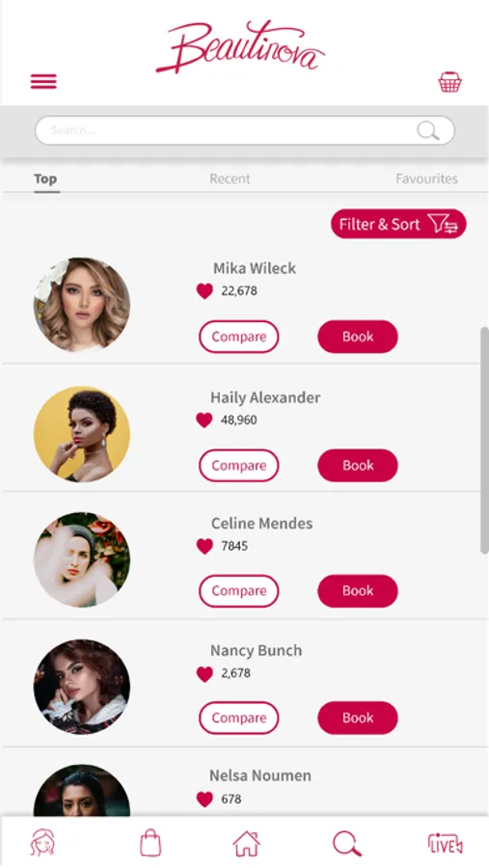Open the shopping bag icon in bottom bar
489x868 pixels.
pyautogui.click(x=150, y=843)
